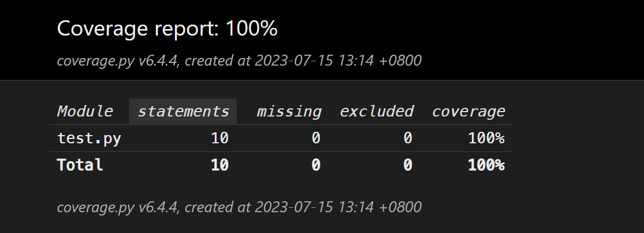This screenshot has height=233, width=644.
Task: Click test.py 100% coverage cell
Action: (486, 138)
